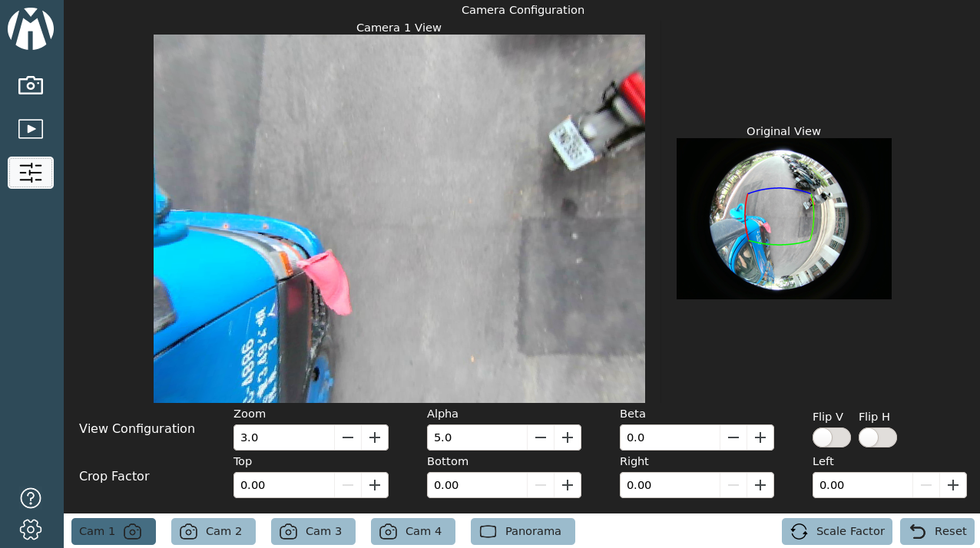The width and height of the screenshot is (980, 548).
Task: Toggle the Flip V switch
Action: pyautogui.click(x=831, y=437)
